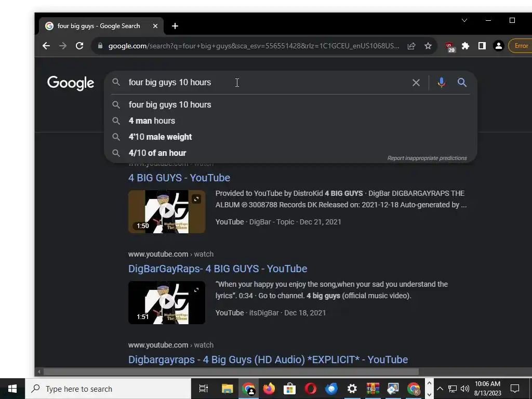
Task: Launch Opera from the taskbar
Action: (311, 389)
